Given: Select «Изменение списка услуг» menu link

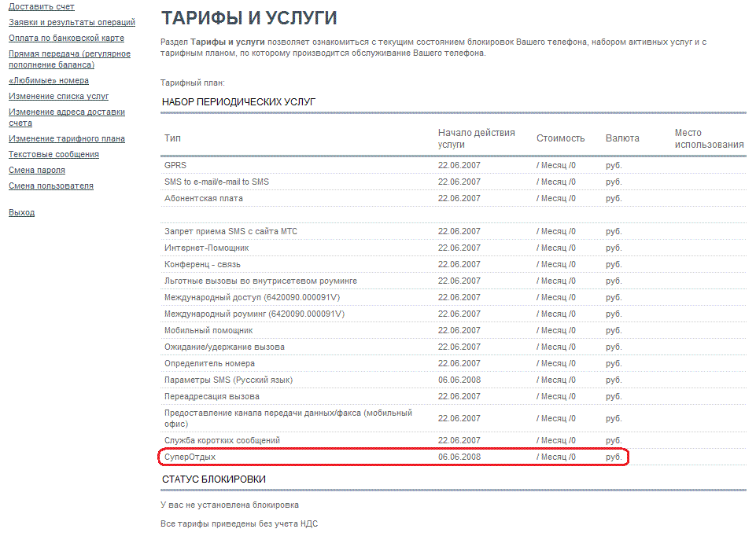Looking at the screenshot, I should click(58, 96).
